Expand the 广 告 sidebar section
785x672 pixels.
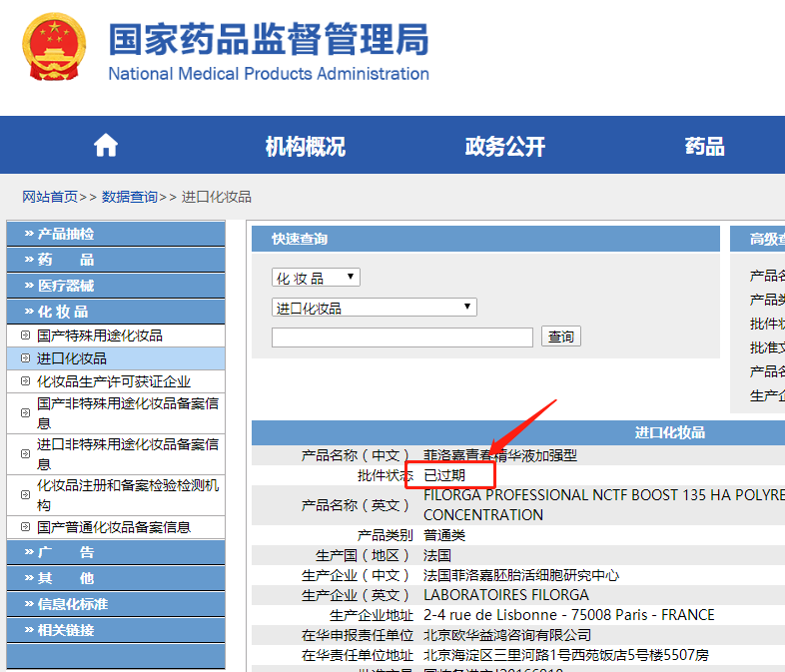tap(116, 552)
